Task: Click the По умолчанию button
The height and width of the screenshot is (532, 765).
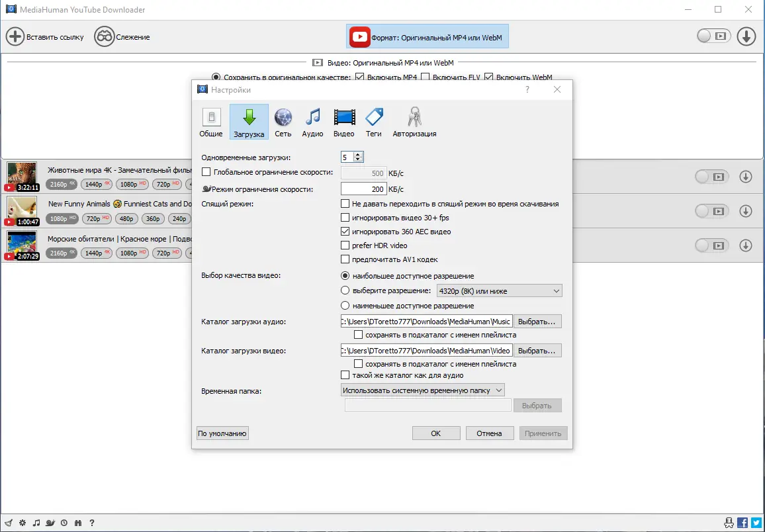Action: 222,433
